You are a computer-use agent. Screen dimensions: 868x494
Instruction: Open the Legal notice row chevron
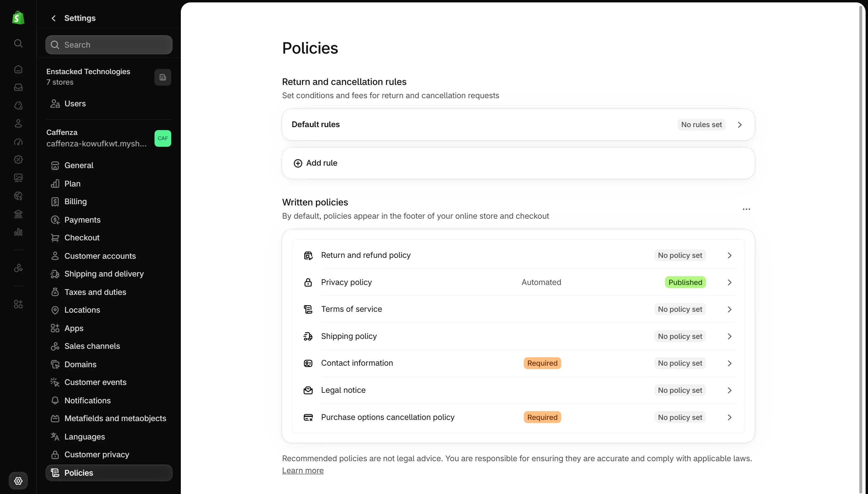click(x=729, y=390)
